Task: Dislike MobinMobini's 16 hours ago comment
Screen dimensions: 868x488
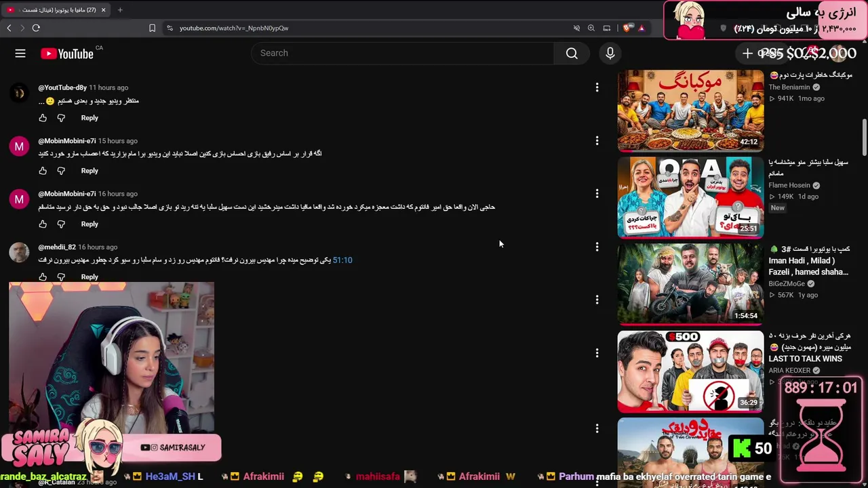Action: [x=61, y=224]
